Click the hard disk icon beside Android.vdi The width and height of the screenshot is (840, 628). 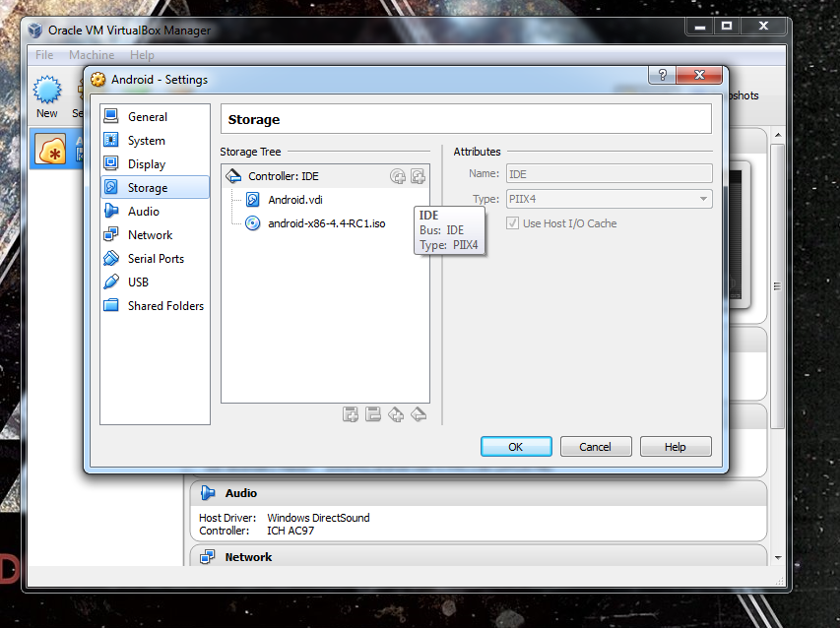pos(252,200)
